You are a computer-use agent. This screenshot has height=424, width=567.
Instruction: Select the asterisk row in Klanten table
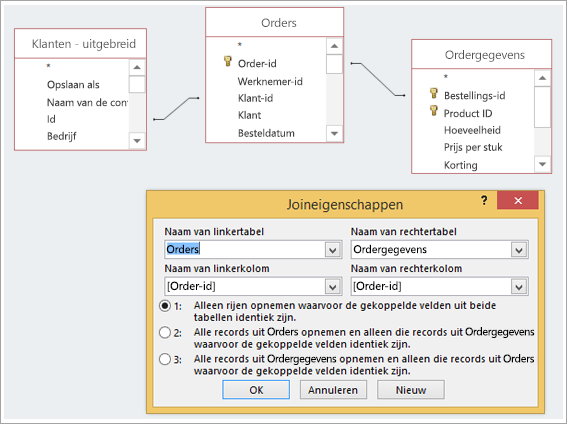48,66
